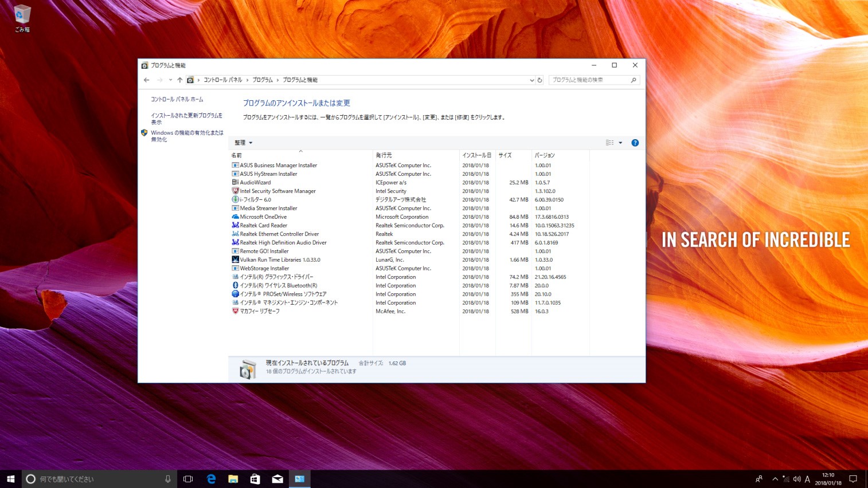The width and height of the screenshot is (868, 488).
Task: Click the Cortana microphone icon
Action: click(168, 479)
